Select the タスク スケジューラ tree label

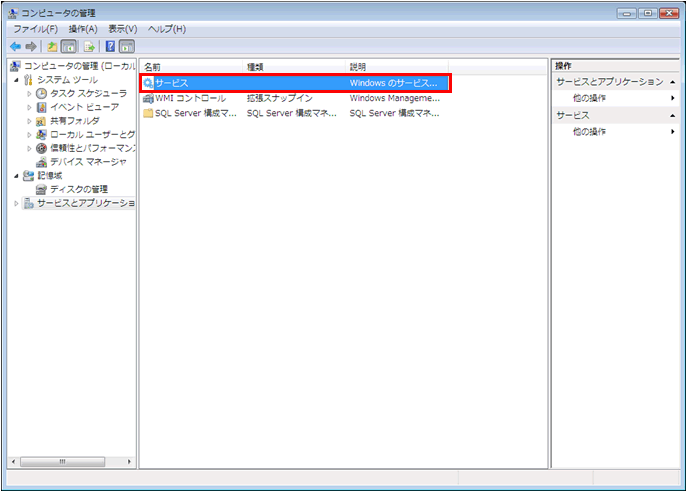coord(88,93)
